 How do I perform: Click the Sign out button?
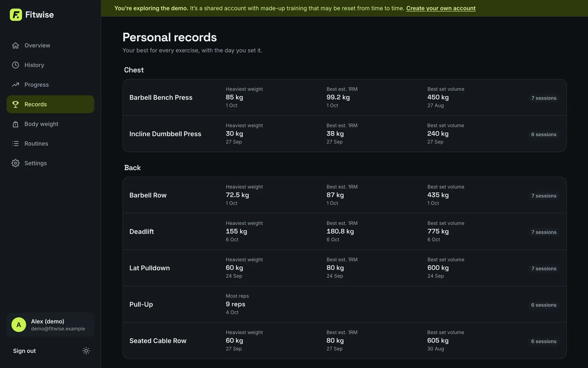click(24, 351)
